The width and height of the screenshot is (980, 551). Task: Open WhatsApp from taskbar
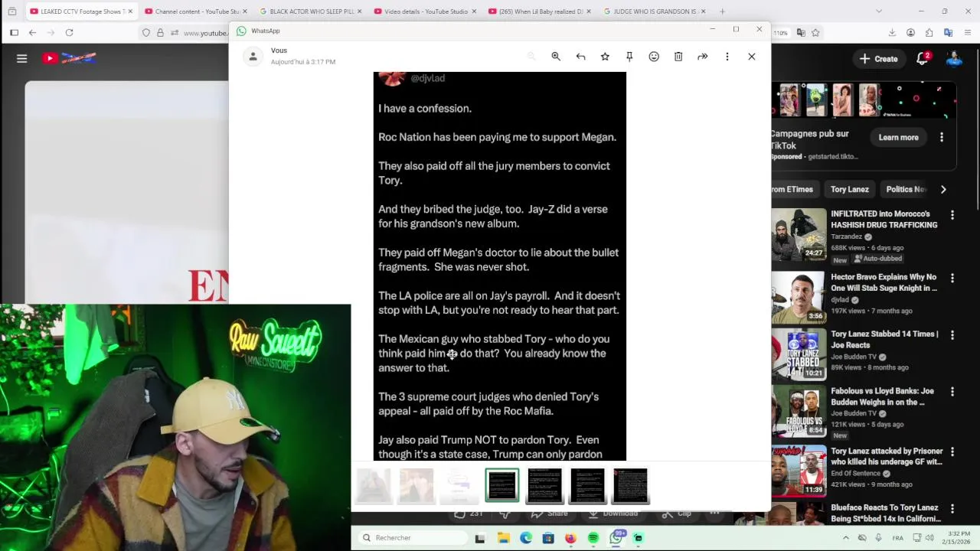pyautogui.click(x=616, y=538)
